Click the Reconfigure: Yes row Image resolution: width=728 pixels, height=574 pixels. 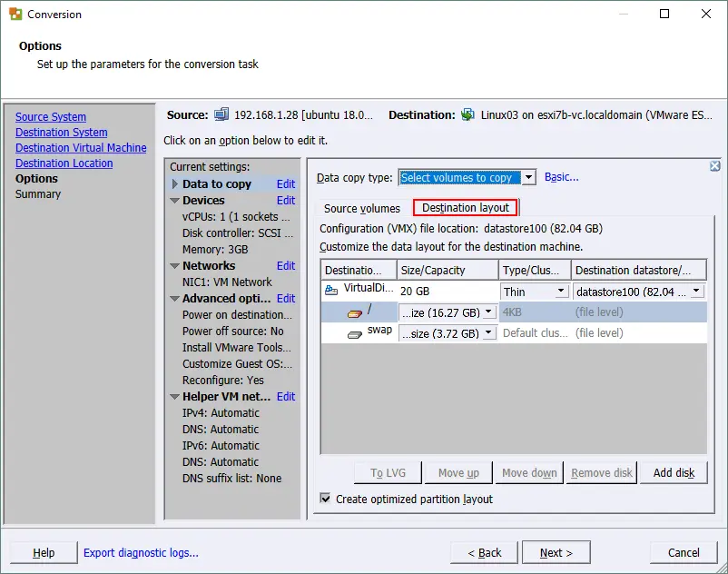click(223, 381)
